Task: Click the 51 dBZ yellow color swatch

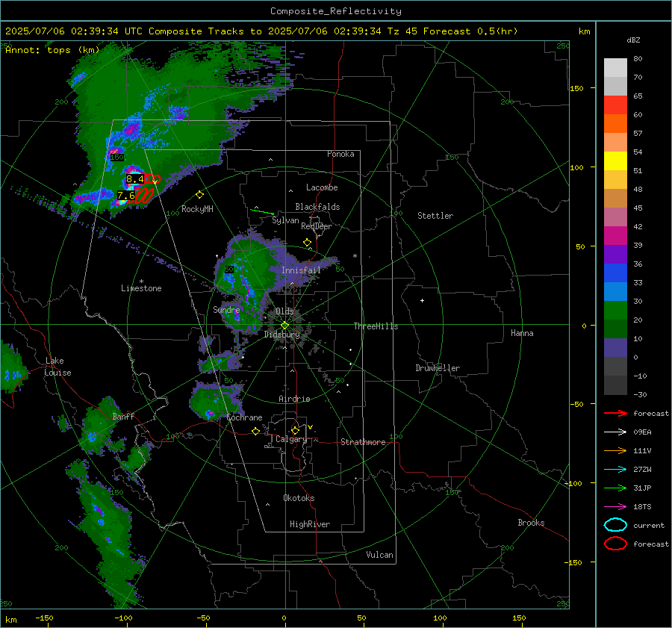Action: tap(615, 161)
